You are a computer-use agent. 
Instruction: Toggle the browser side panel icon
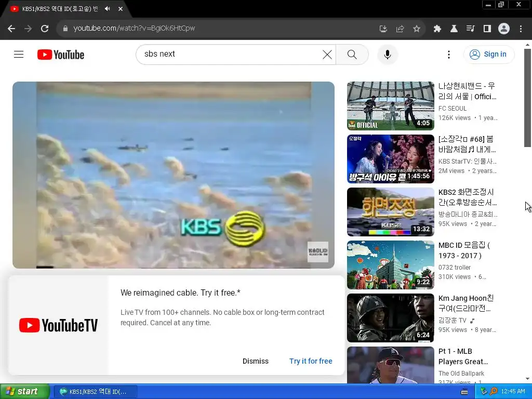coord(487,29)
